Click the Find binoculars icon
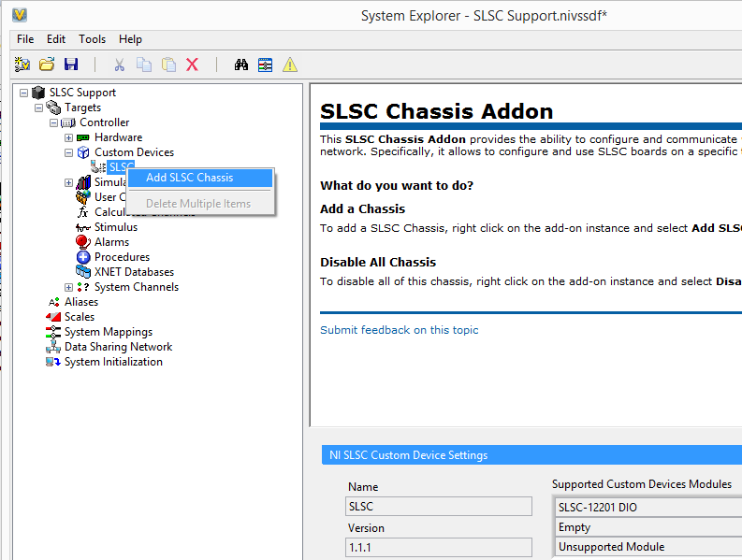Image resolution: width=742 pixels, height=560 pixels. [241, 65]
